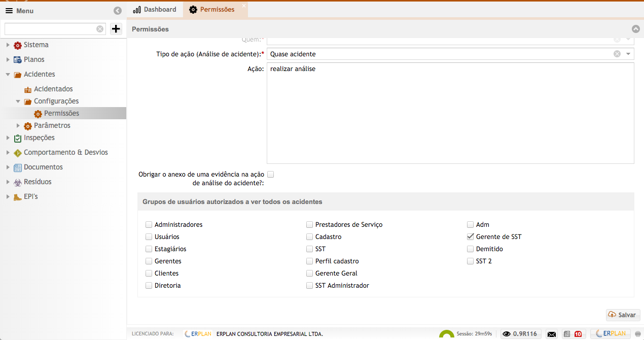Image resolution: width=644 pixels, height=340 pixels.
Task: Open Acidentados in the tree
Action: pos(53,89)
